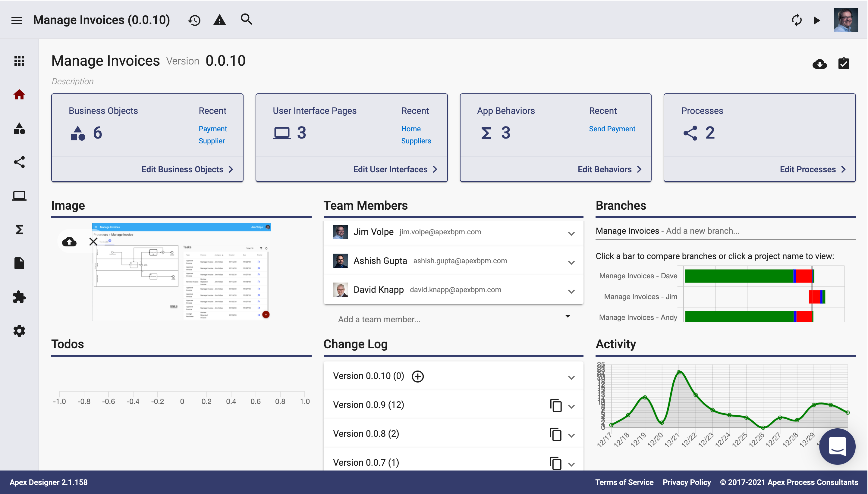Run the app with the play icon
Screen dimensions: 868x494
817,20
